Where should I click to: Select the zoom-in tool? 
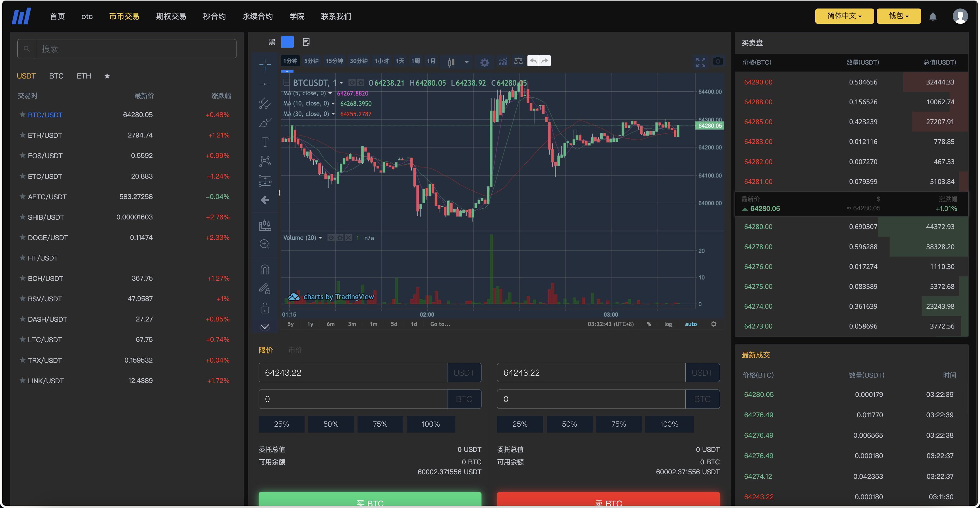coord(265,244)
